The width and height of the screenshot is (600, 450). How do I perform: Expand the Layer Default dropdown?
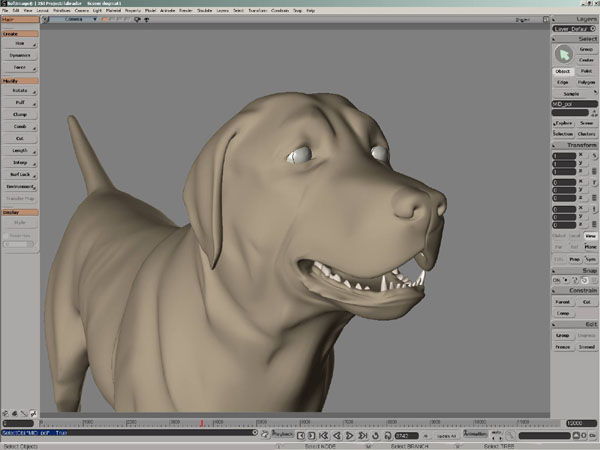tap(573, 29)
